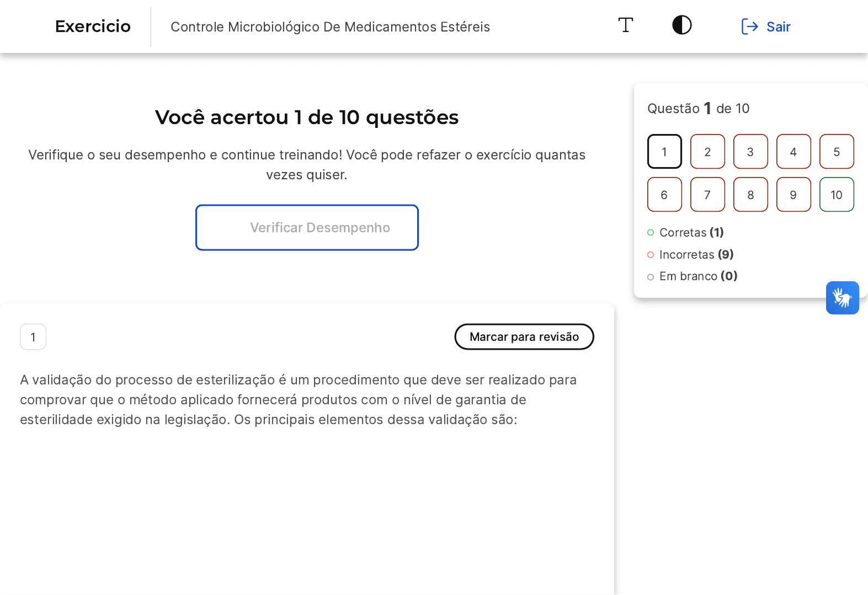The height and width of the screenshot is (595, 868).
Task: Go to question 9
Action: (x=794, y=195)
